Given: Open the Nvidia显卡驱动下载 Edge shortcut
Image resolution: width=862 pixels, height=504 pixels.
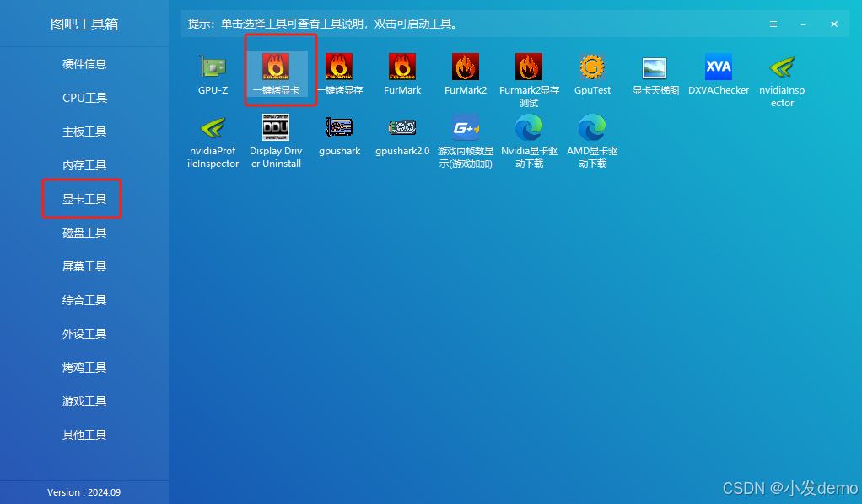Looking at the screenshot, I should pyautogui.click(x=529, y=127).
